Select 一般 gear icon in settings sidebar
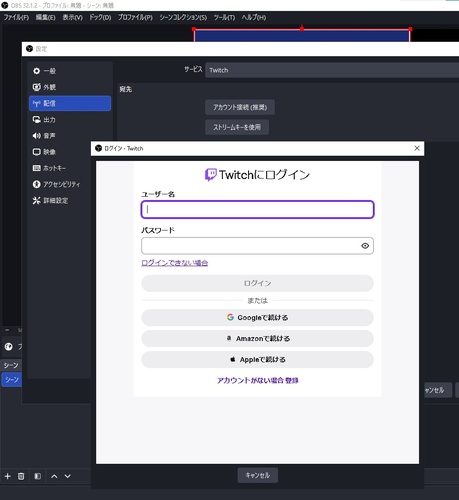 tap(36, 71)
